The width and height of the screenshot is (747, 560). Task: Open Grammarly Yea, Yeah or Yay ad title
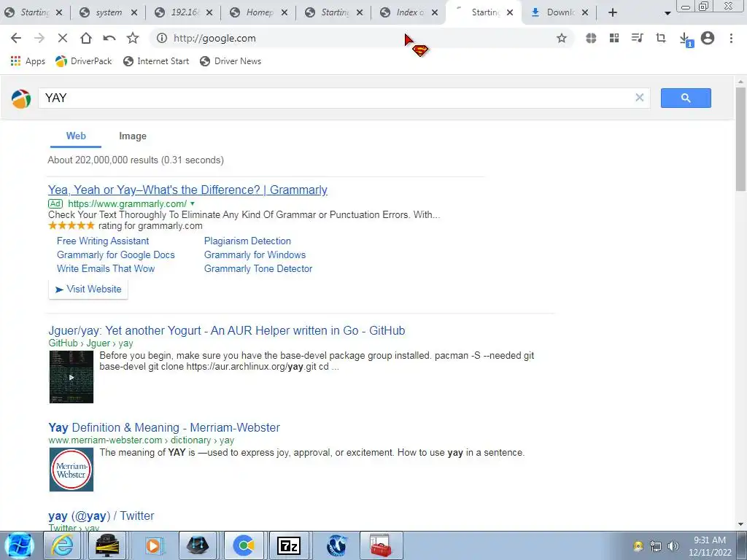pos(187,190)
